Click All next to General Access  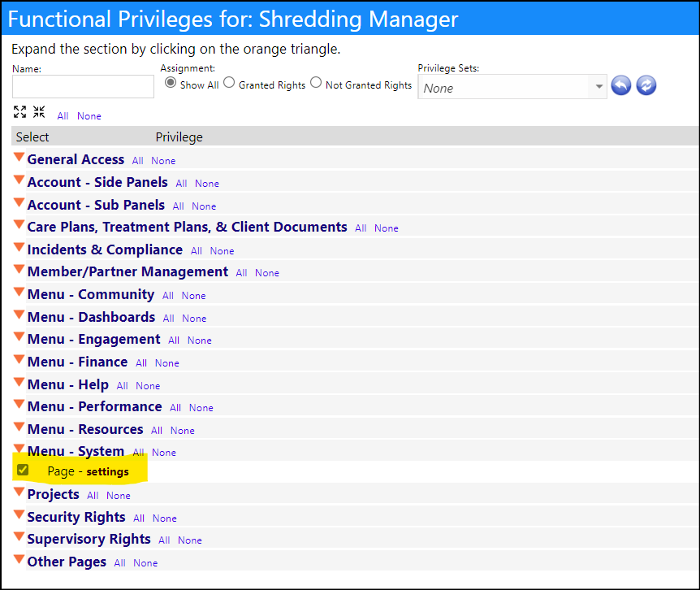coord(137,161)
